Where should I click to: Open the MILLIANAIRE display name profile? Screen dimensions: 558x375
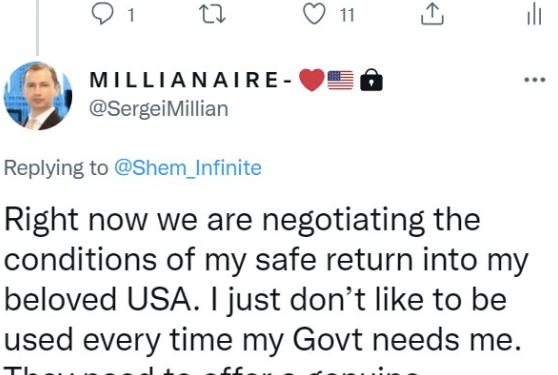click(x=191, y=80)
